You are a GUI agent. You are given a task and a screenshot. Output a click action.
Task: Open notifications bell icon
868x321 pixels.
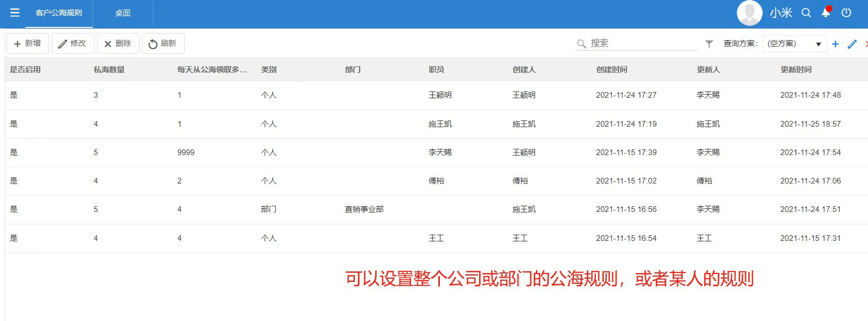(x=826, y=13)
